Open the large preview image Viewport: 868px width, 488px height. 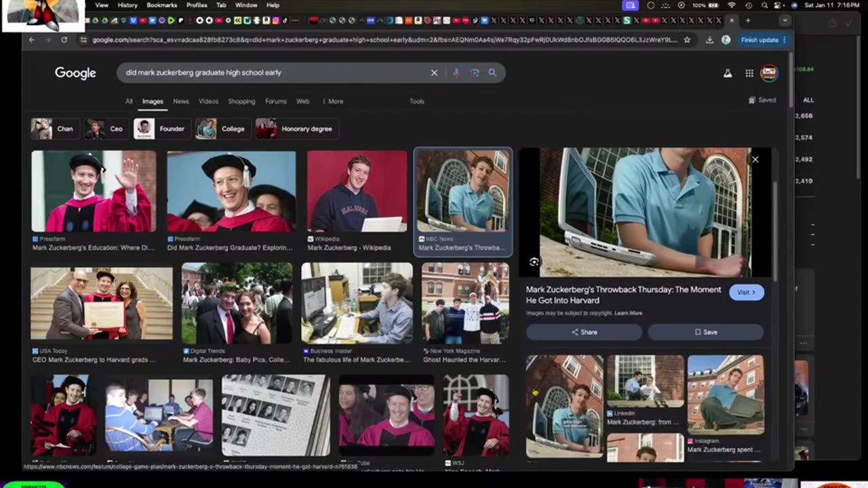pos(645,212)
